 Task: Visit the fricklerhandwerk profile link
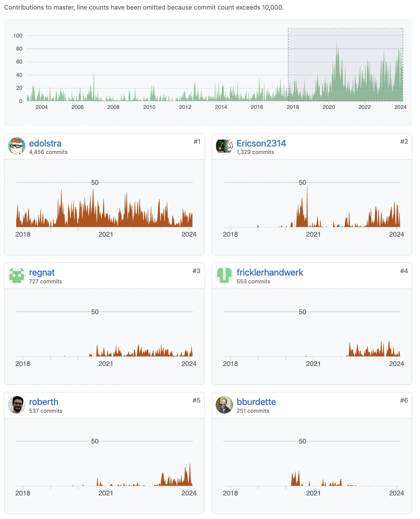coord(270,272)
